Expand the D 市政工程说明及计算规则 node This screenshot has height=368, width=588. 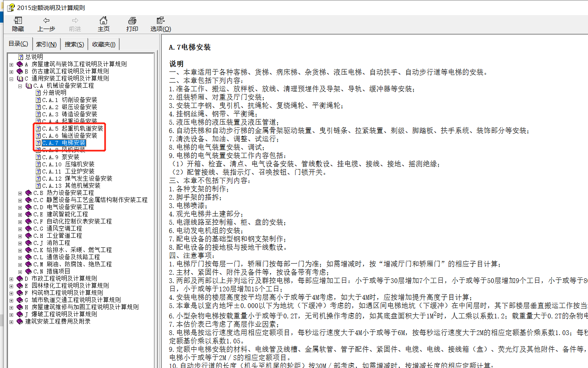11,279
